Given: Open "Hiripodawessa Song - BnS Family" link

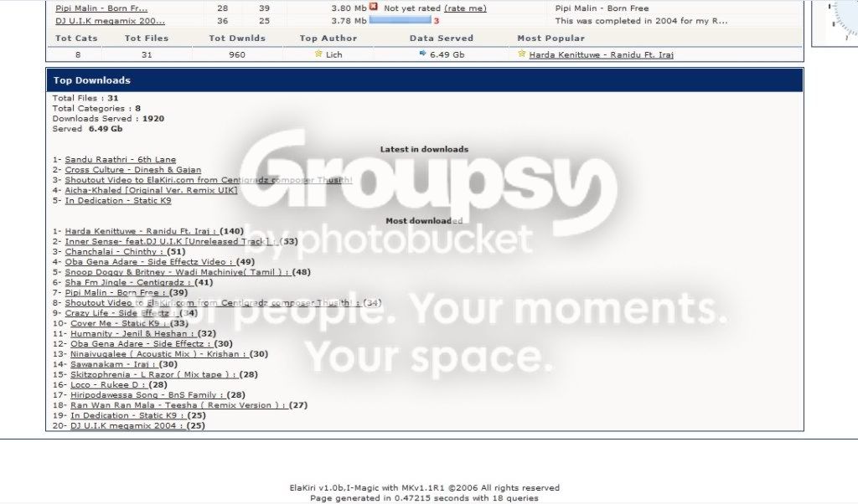Looking at the screenshot, I should (147, 395).
